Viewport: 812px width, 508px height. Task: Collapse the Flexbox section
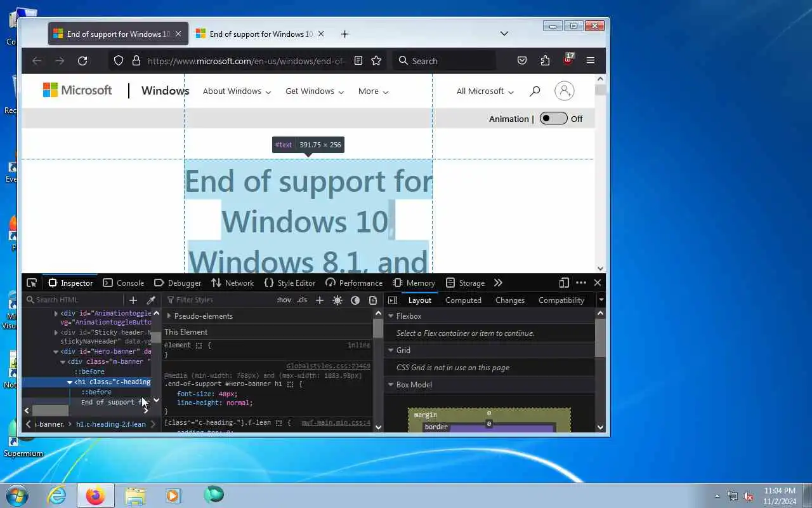click(391, 316)
